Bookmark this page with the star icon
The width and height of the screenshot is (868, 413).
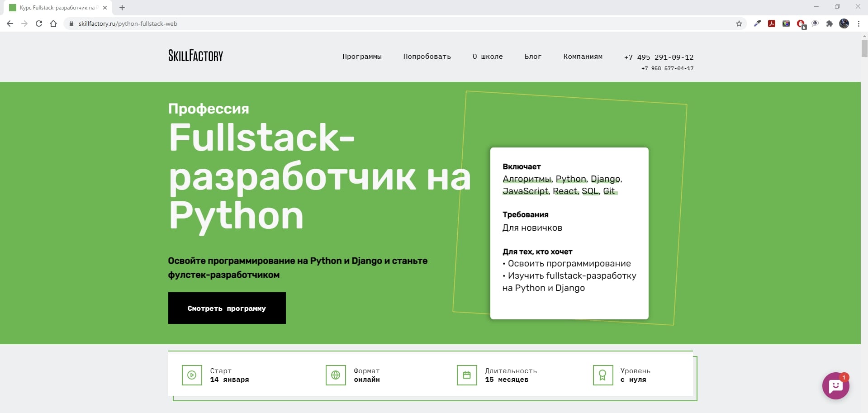739,24
